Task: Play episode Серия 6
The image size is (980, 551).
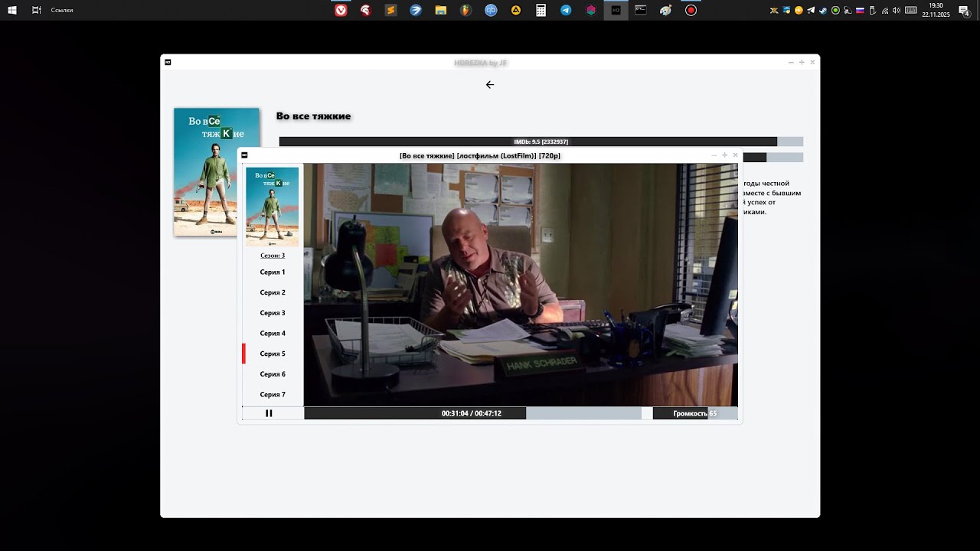Action: coord(273,374)
